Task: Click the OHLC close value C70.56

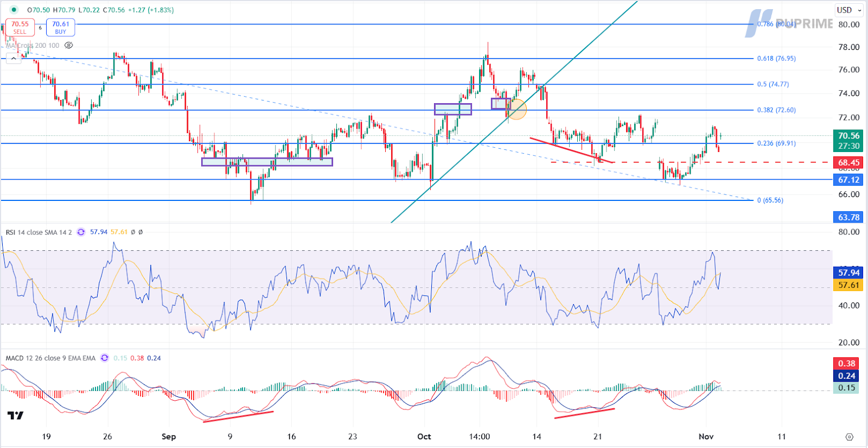Action: click(x=113, y=10)
